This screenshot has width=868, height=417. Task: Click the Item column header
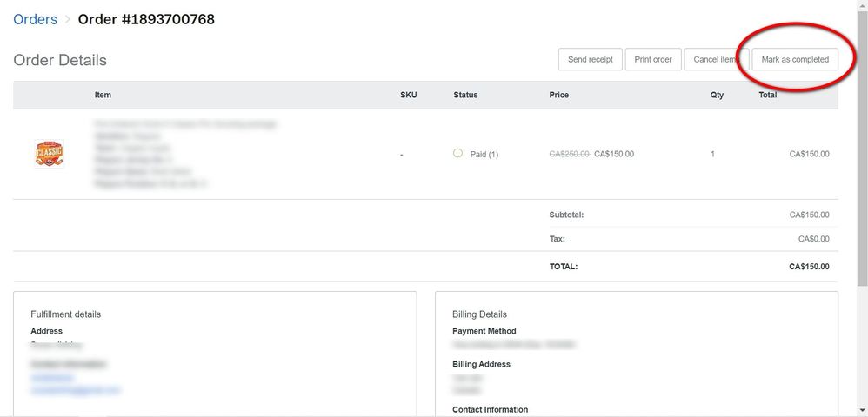click(103, 95)
